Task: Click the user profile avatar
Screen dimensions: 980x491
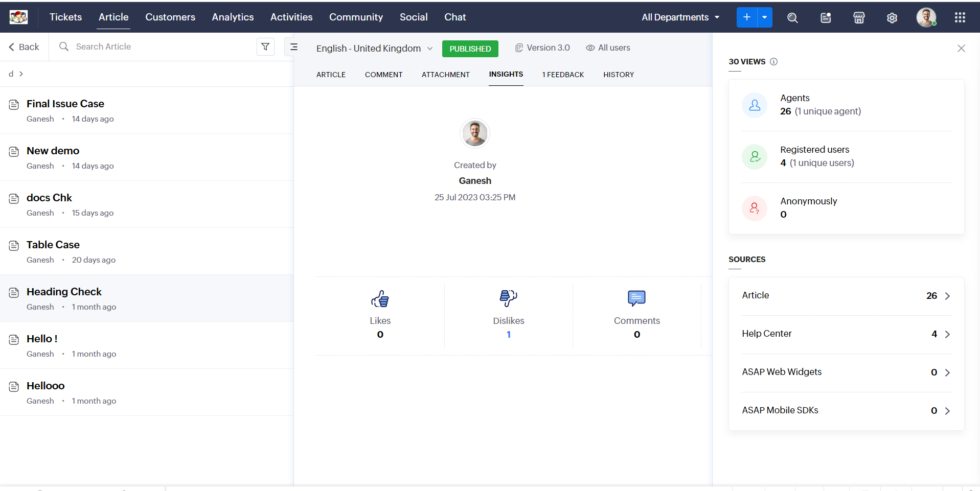Action: 926,17
